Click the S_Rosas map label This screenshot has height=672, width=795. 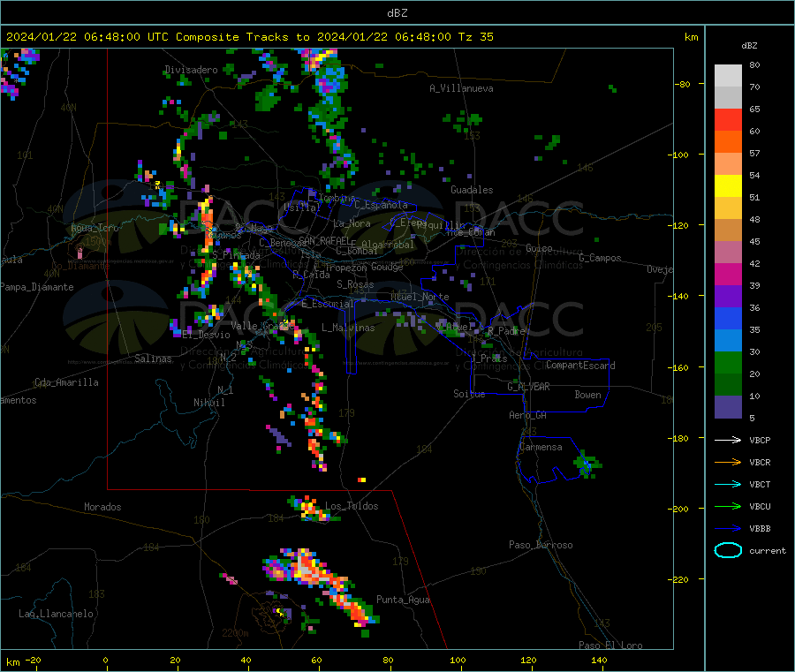click(x=355, y=284)
